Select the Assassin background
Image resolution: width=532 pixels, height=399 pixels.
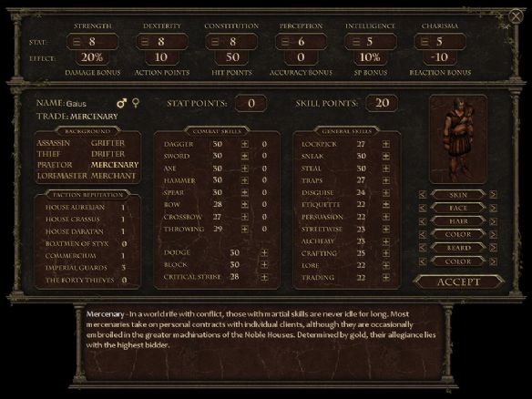(54, 143)
